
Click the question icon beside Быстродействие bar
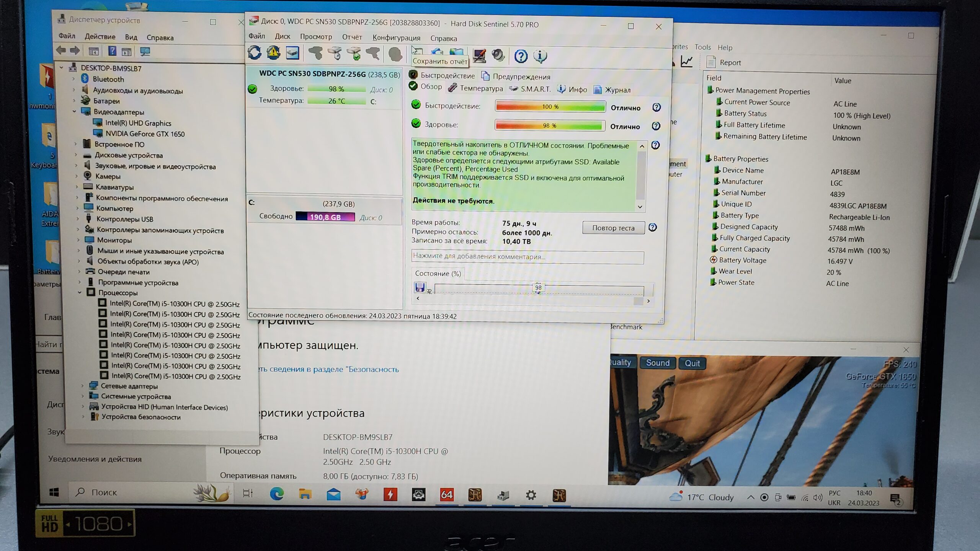coord(657,108)
